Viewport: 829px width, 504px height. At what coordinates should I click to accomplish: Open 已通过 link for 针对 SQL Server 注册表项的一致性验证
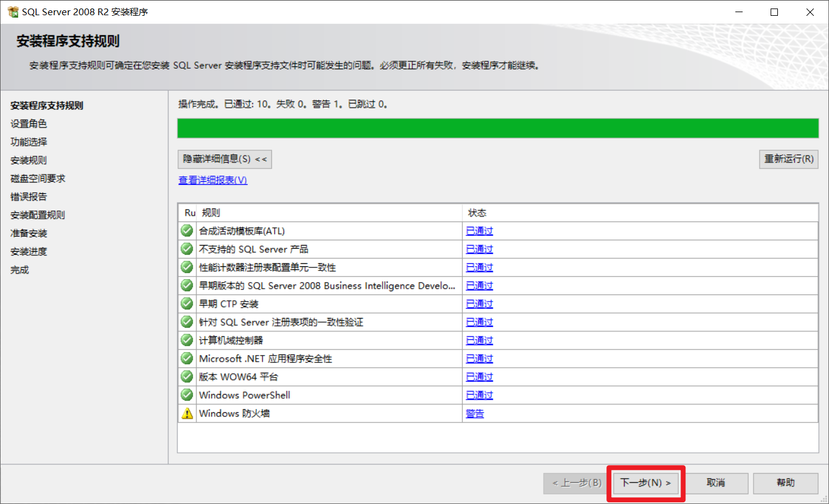click(x=479, y=322)
